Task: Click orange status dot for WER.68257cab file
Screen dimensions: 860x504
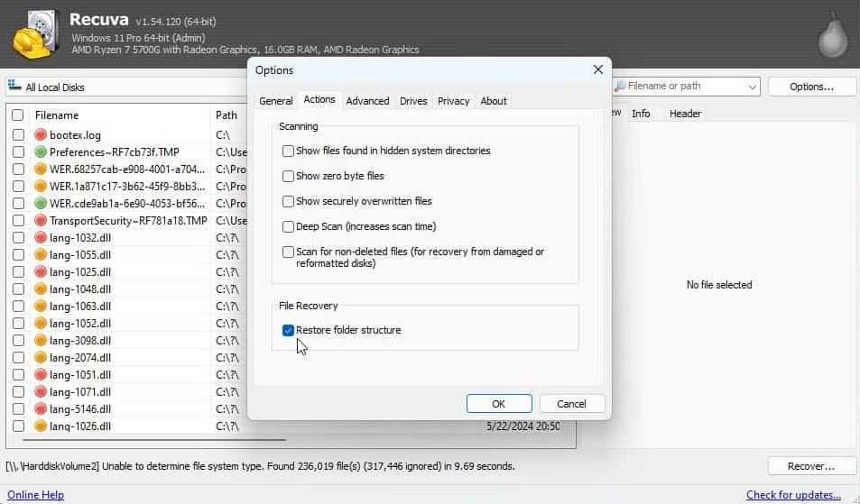Action: (x=40, y=169)
